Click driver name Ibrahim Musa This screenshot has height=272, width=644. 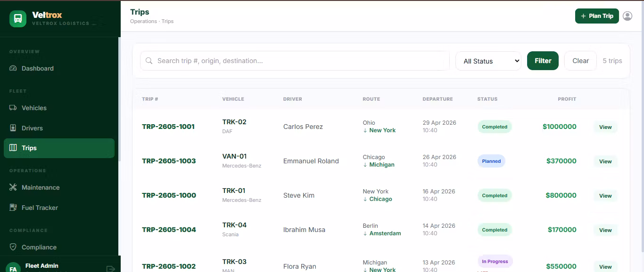(x=304, y=230)
